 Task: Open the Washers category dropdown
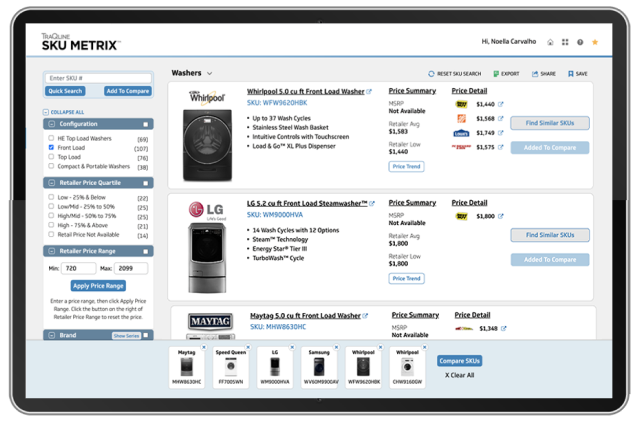point(210,73)
